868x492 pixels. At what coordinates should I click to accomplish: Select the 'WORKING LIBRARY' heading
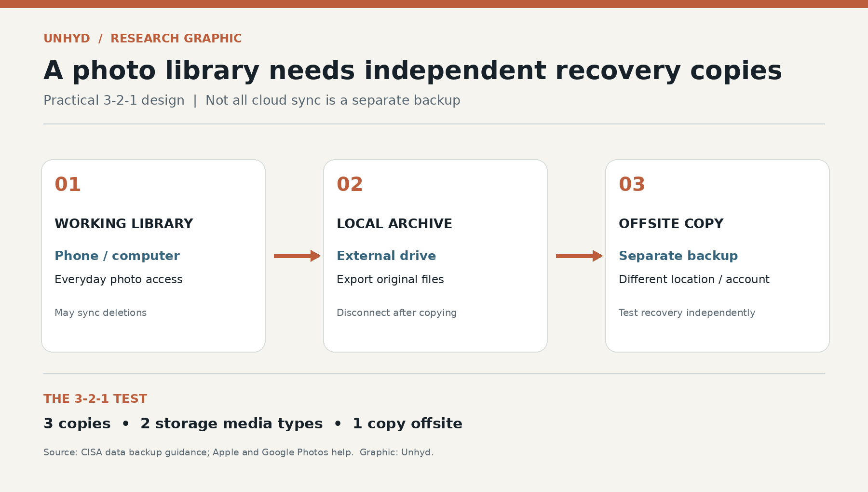coord(124,224)
